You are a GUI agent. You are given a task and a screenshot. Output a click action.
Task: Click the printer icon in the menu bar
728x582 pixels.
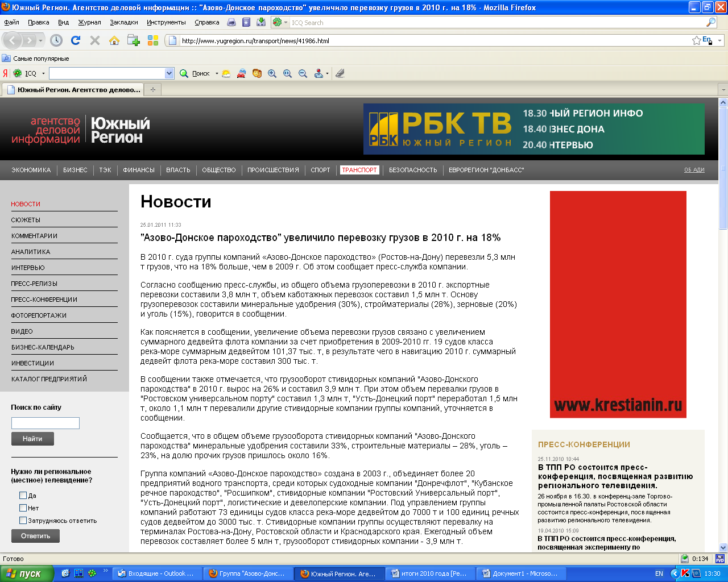[x=231, y=22]
